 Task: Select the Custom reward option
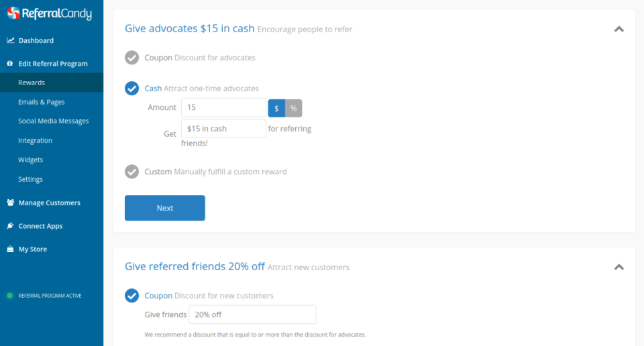pos(131,172)
